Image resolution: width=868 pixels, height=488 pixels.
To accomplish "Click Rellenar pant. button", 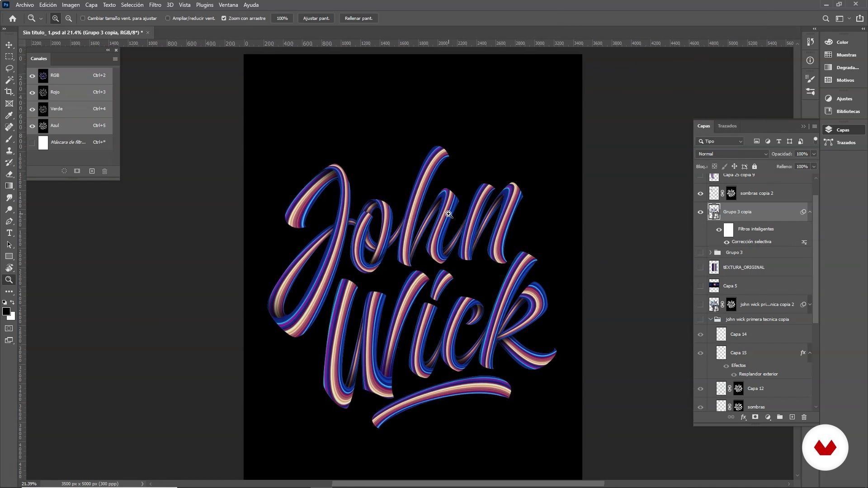I will [x=359, y=19].
